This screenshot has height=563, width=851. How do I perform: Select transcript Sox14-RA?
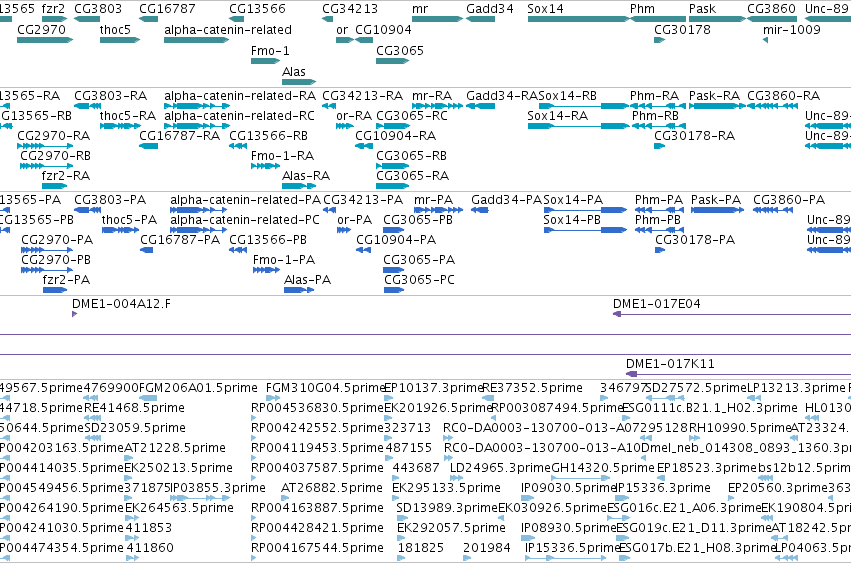(x=557, y=116)
